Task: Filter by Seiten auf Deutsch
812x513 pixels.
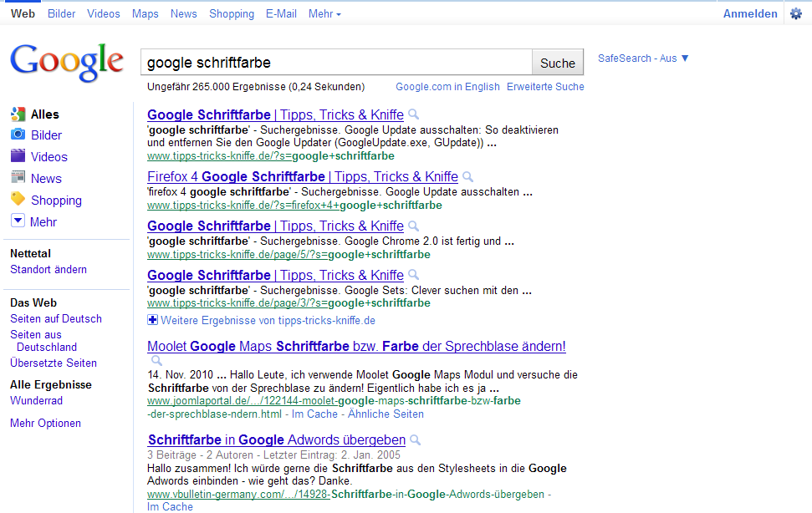Action: tap(56, 318)
